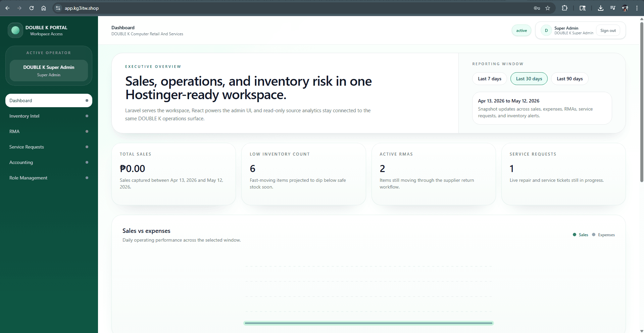Screen dimensions: 644x333
Task: View site information icon in address bar
Action: click(58, 8)
